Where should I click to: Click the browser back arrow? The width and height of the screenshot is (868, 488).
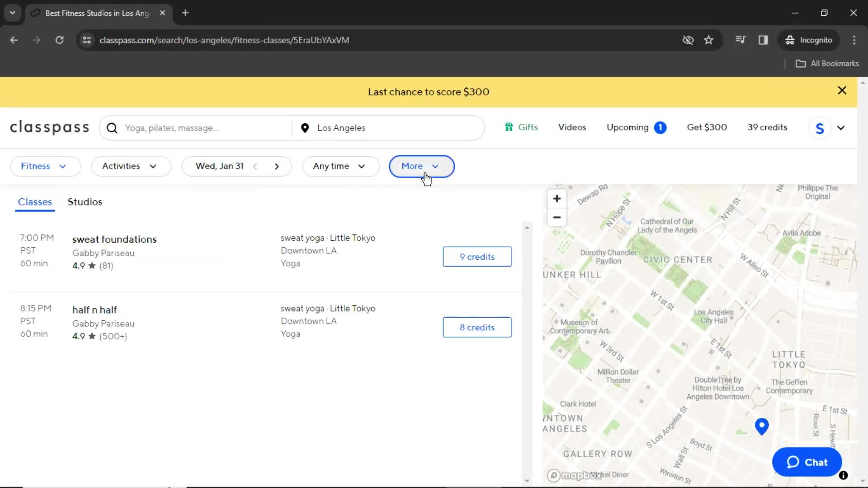[14, 40]
